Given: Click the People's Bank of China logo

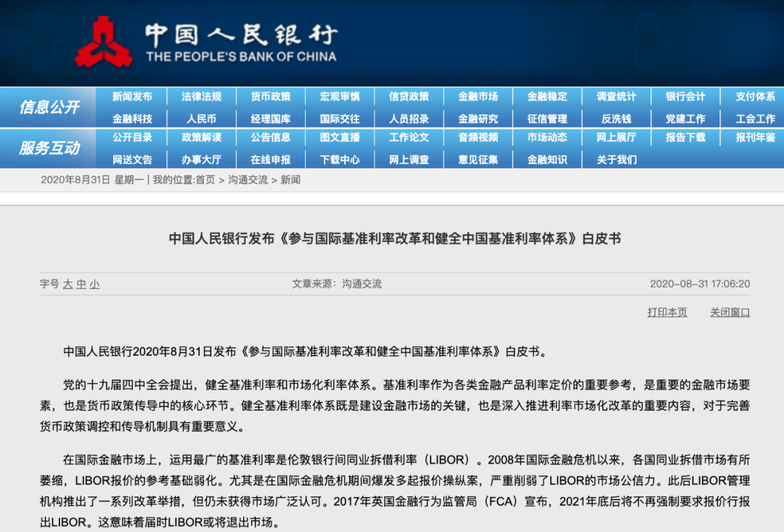Looking at the screenshot, I should click(103, 43).
